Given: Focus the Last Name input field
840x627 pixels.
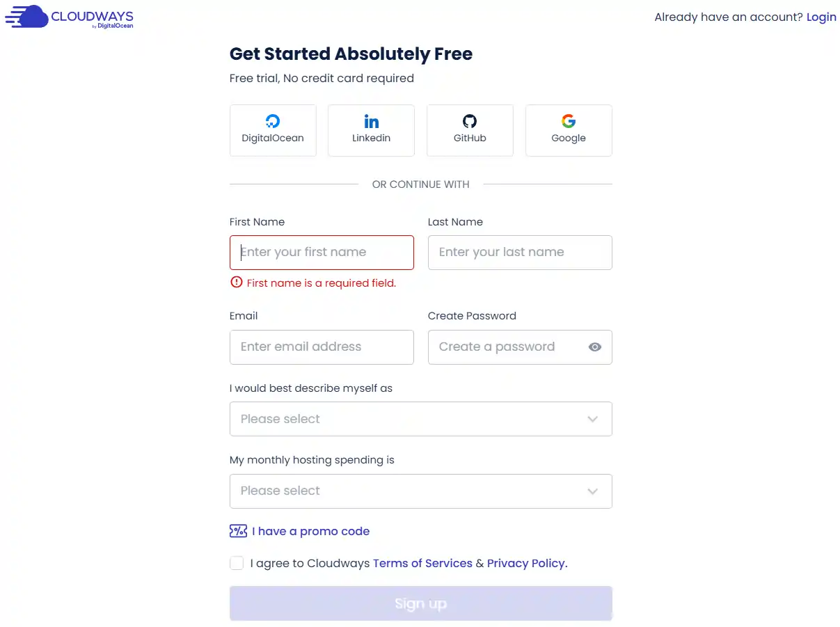Looking at the screenshot, I should pos(520,252).
